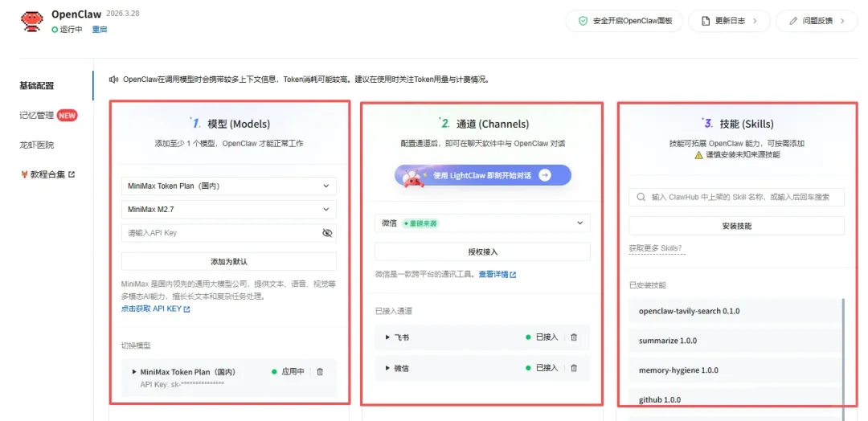The image size is (868, 421).
Task: Click 使用 LightClaw 即刻开始对话 banner
Action: 483,175
